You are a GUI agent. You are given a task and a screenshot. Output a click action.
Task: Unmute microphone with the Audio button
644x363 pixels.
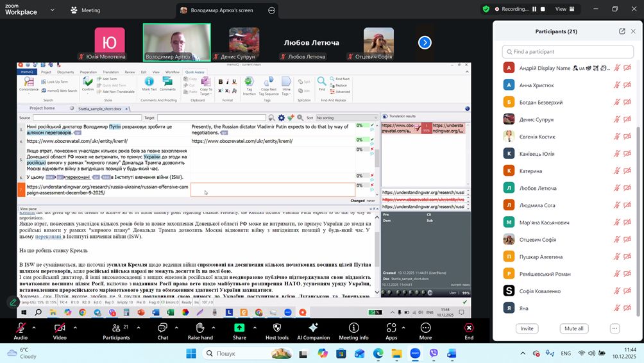(21, 327)
